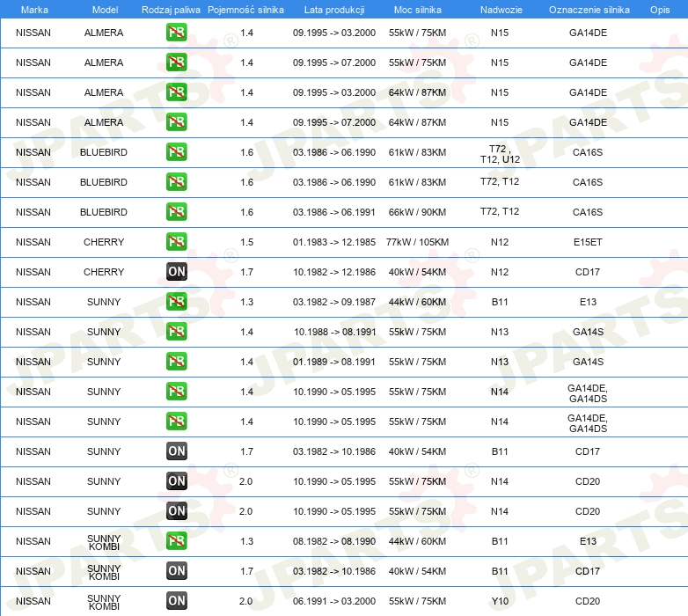Viewport: 688px width, 616px height.
Task: Click 'N12' body in the Cherry CD17 row
Action: click(x=500, y=272)
